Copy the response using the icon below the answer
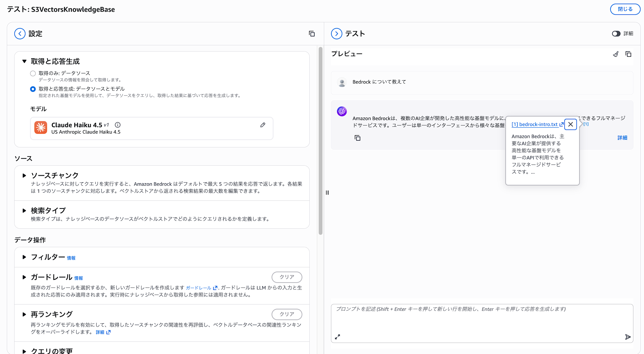The image size is (644, 354). (357, 138)
